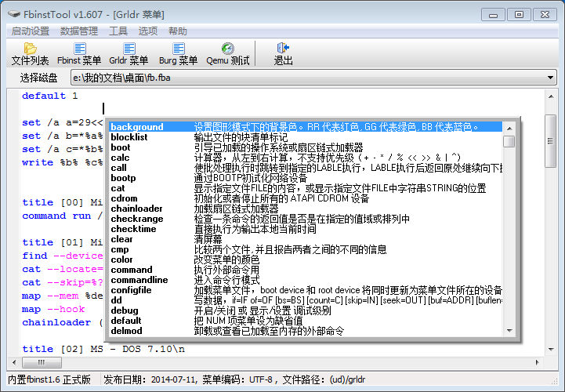Screen dimensions: 565x392
Task: Select the 'call' command entry
Action: pyautogui.click(x=306, y=168)
